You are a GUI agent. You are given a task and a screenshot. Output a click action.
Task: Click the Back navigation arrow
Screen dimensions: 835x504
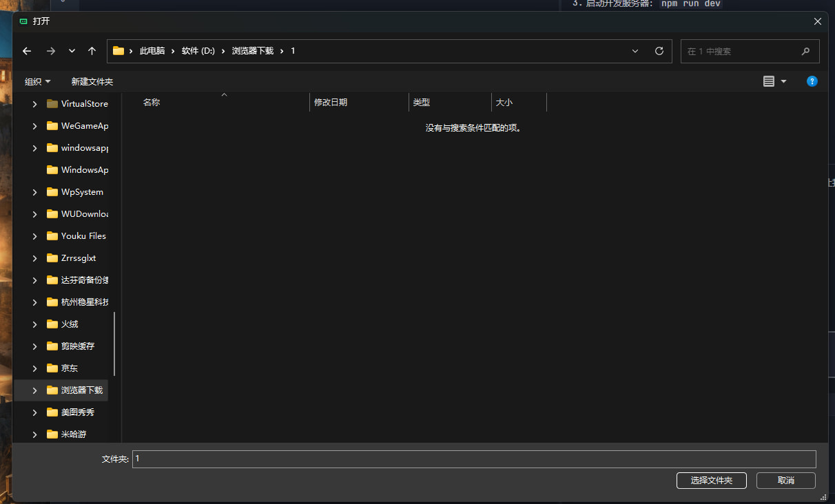(x=27, y=51)
